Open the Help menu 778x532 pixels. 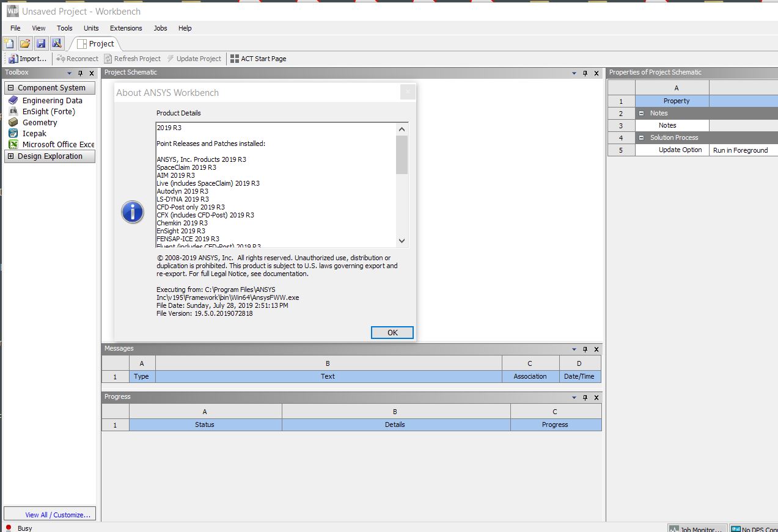185,28
